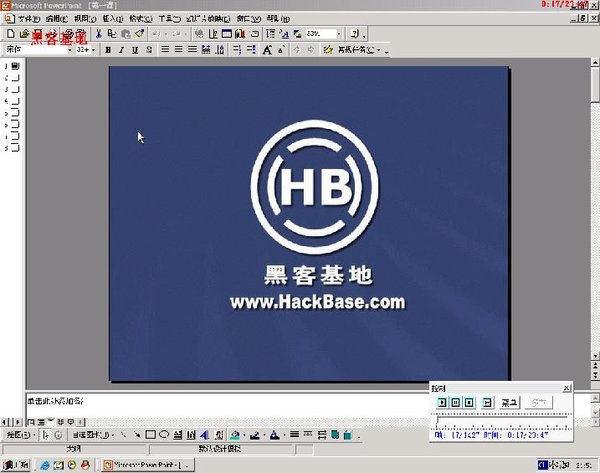Select the Format Painter brush icon
This screenshot has width=600, height=473.
139,34
